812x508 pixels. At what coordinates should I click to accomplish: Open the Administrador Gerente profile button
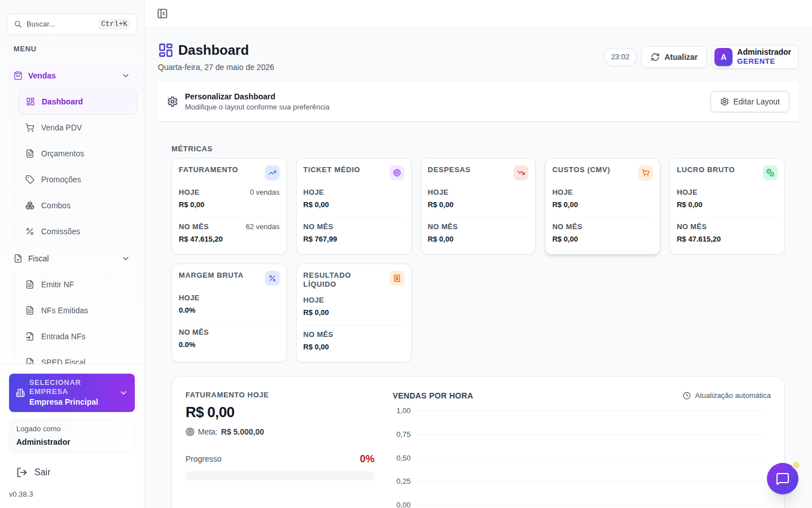click(755, 57)
